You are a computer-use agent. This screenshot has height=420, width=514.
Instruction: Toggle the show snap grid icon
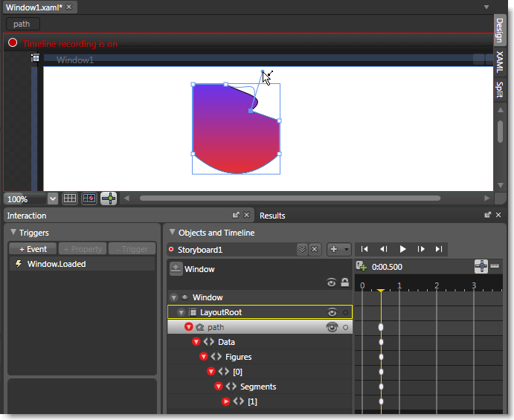[x=70, y=198]
